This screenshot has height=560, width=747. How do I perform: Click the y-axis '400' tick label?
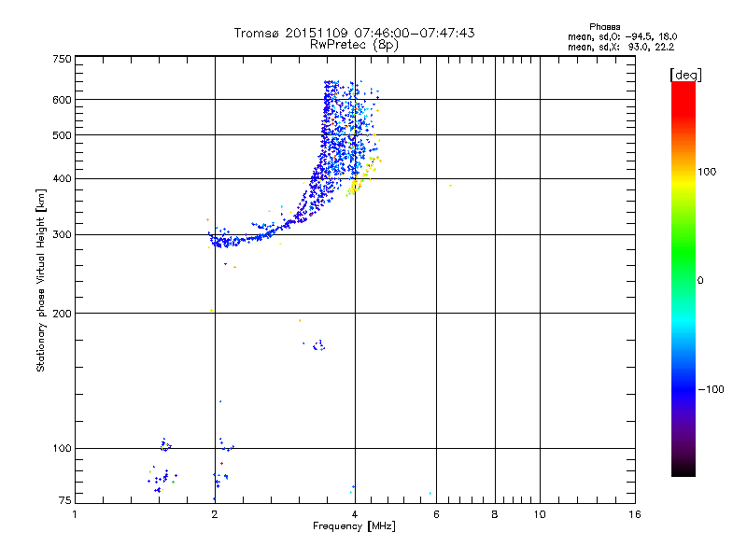coord(62,178)
